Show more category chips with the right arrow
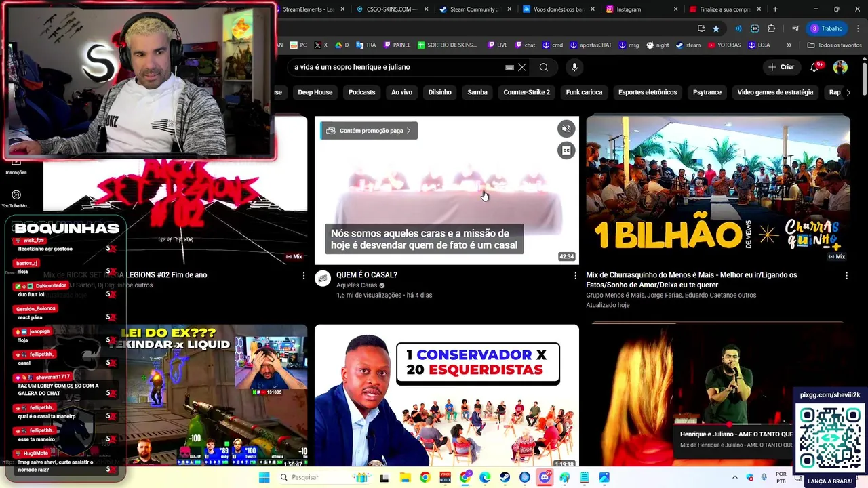 point(848,92)
